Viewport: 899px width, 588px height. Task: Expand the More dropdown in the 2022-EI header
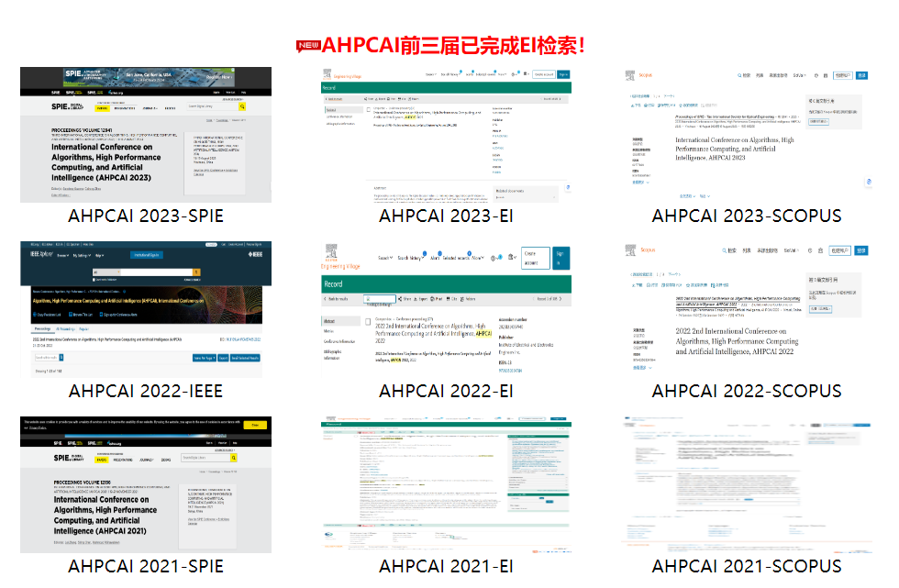tap(478, 258)
